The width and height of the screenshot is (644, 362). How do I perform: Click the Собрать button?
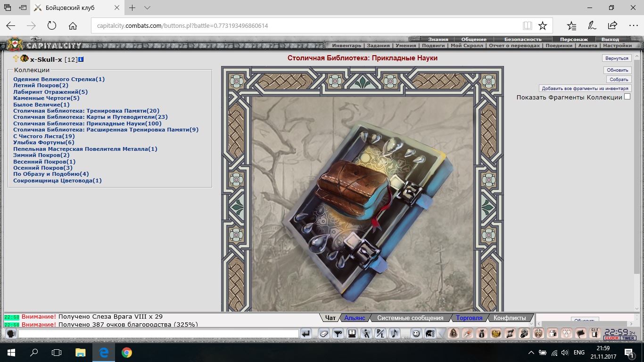619,79
